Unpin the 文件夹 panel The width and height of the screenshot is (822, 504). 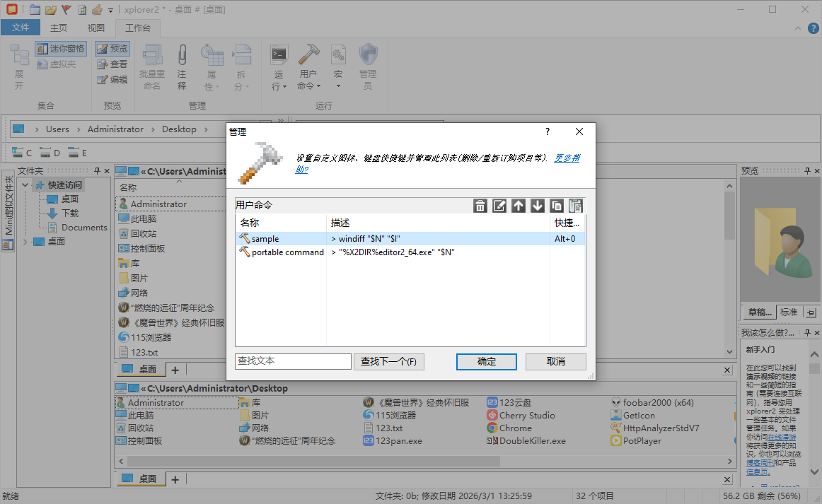(x=97, y=170)
